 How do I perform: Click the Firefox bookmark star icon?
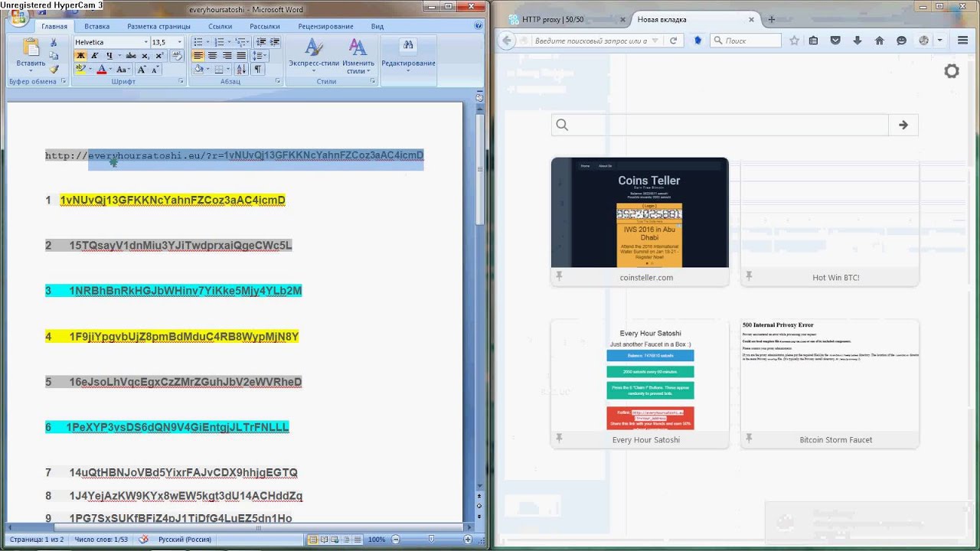click(794, 41)
